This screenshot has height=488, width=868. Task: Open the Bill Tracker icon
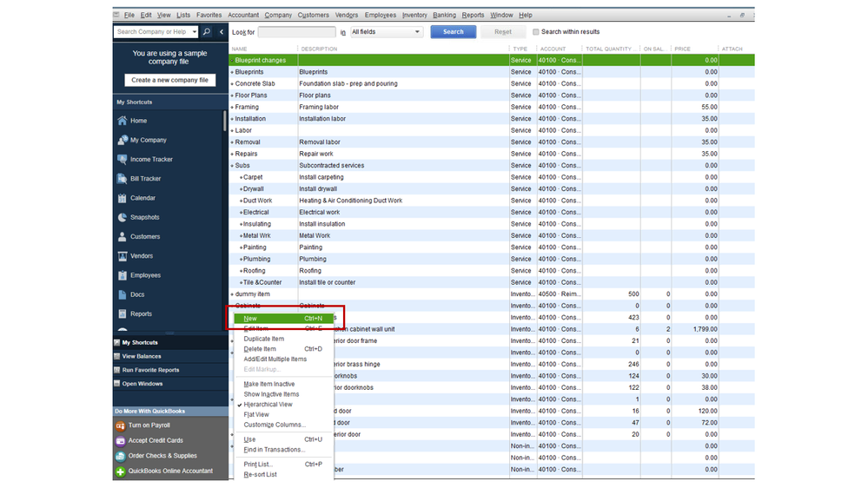tap(123, 179)
